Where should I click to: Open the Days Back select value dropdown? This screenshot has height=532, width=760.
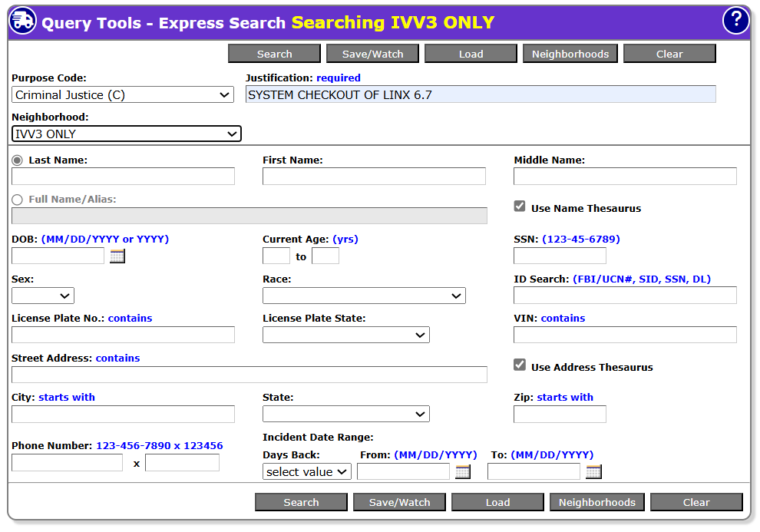(x=307, y=472)
